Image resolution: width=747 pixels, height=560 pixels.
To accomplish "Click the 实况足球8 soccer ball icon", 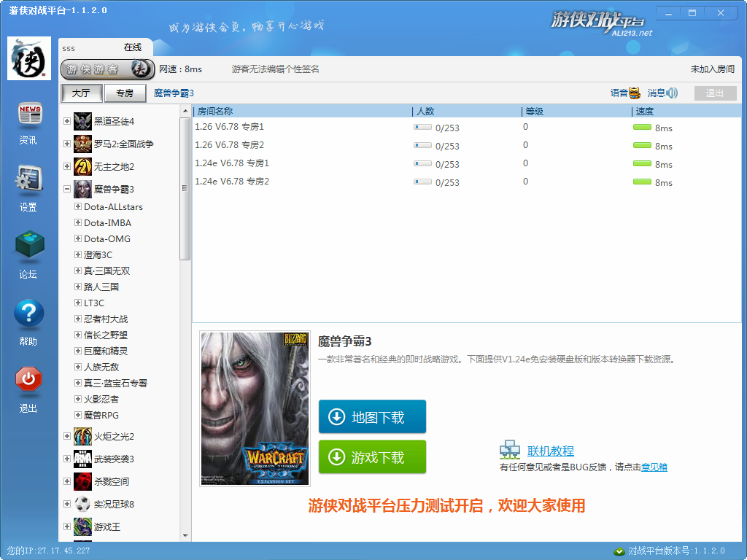I will 82,504.
